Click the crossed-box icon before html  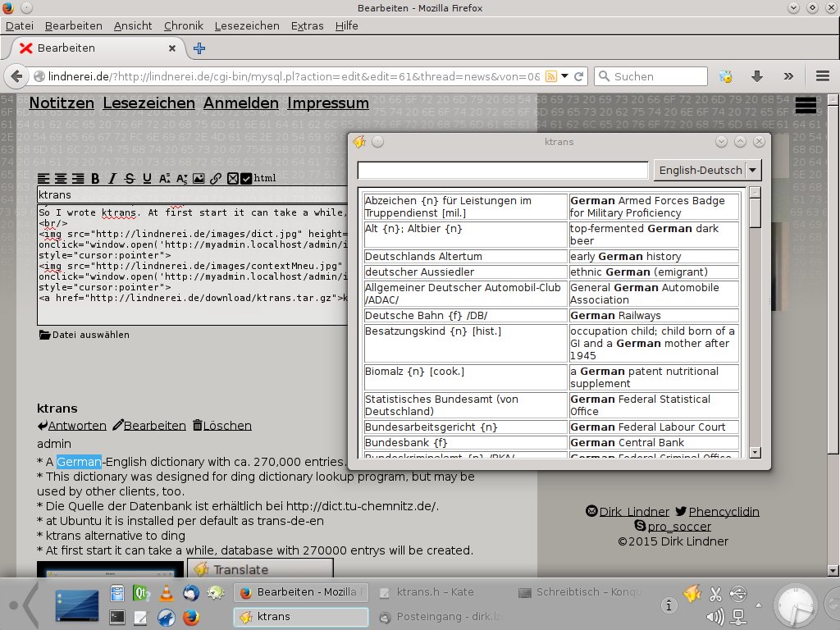point(232,179)
